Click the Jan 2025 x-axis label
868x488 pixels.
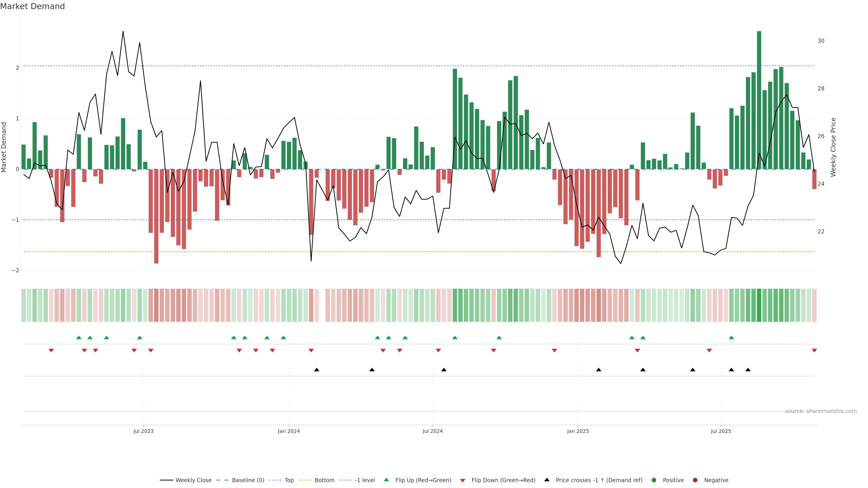coord(578,431)
